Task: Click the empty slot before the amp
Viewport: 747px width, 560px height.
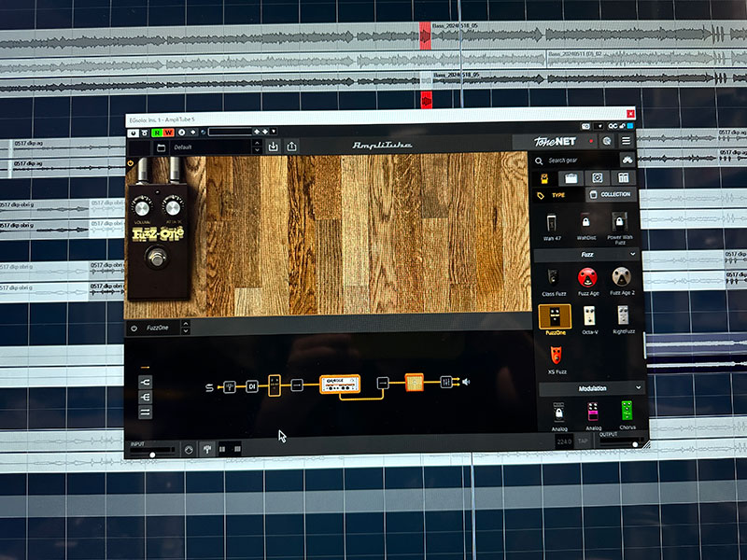Action: click(x=297, y=385)
